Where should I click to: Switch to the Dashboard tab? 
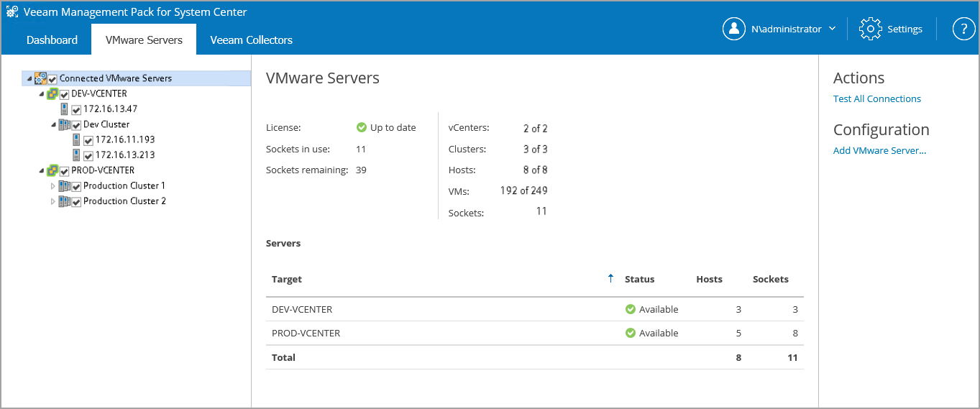tap(52, 40)
